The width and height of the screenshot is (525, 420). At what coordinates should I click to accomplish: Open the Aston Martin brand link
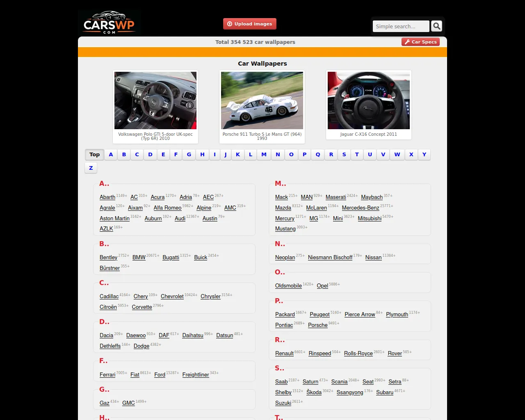(114, 219)
